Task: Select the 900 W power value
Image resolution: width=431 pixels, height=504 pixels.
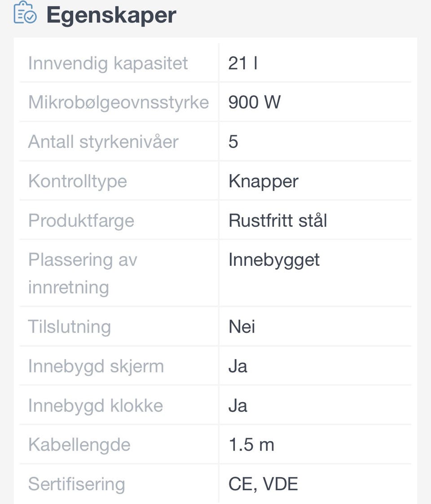Action: 255,102
